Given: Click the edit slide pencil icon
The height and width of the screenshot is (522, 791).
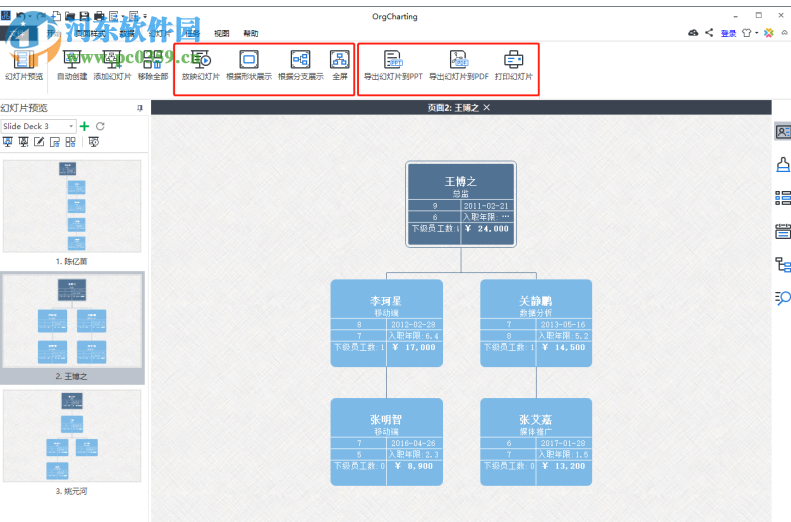Looking at the screenshot, I should click(x=39, y=142).
